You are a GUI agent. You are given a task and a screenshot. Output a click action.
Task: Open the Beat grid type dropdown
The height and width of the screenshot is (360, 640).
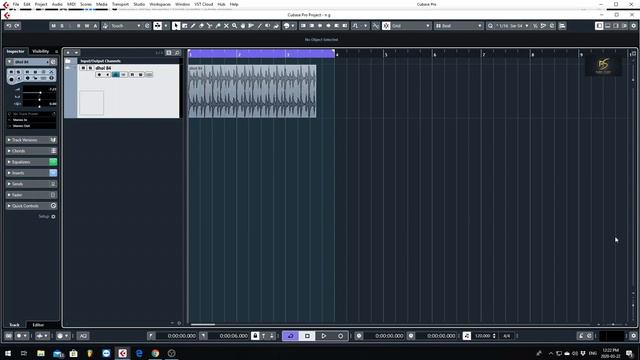pos(459,26)
